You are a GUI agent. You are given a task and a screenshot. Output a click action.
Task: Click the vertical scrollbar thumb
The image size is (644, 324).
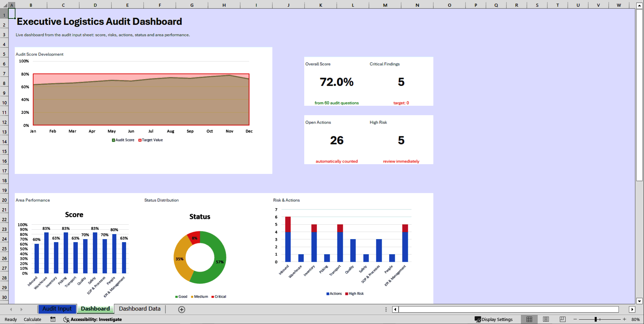coord(639,95)
